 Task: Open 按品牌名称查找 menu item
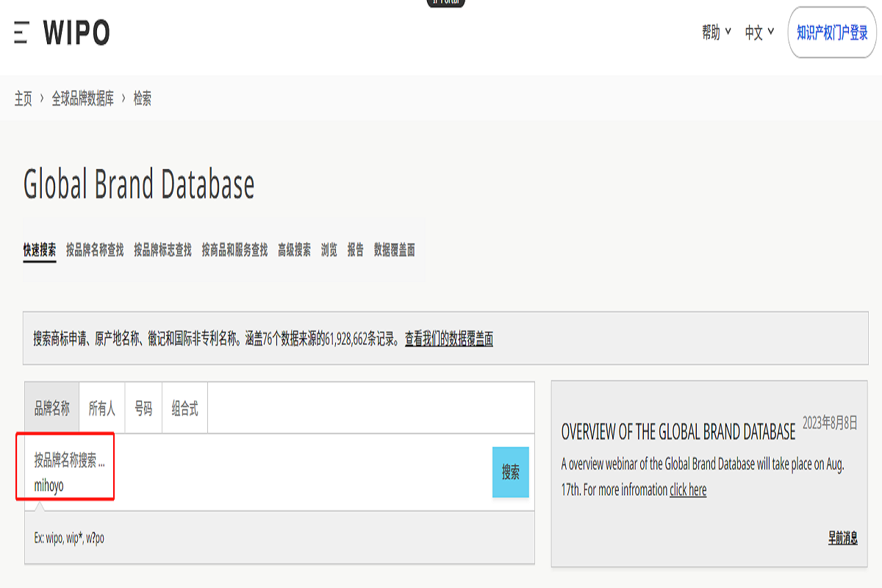coord(95,250)
